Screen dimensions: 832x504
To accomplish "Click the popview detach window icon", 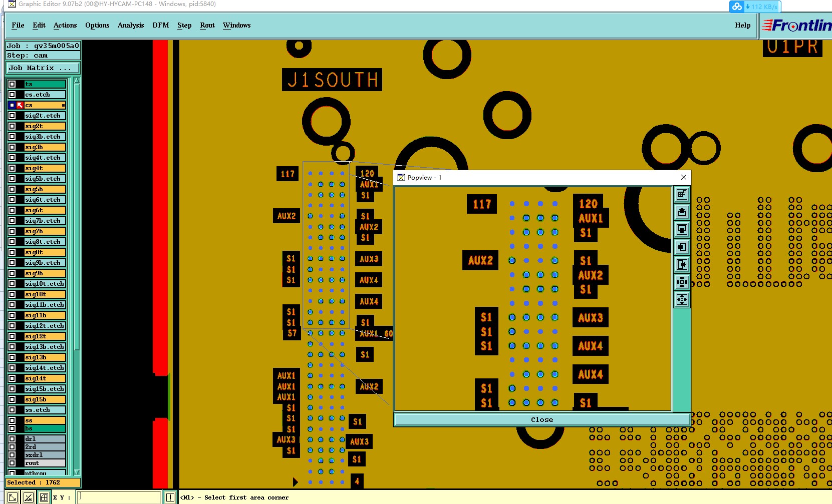I will 682,195.
